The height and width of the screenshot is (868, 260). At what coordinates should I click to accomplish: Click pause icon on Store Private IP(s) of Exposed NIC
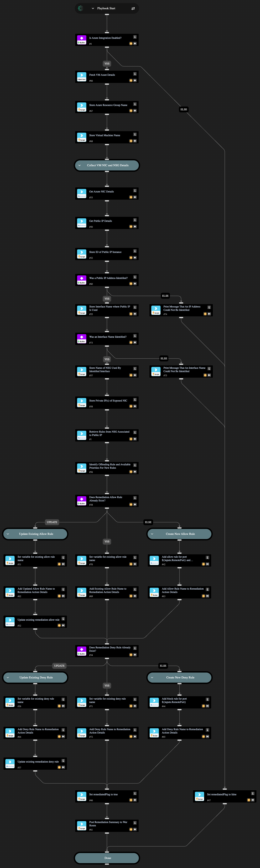pos(131,406)
